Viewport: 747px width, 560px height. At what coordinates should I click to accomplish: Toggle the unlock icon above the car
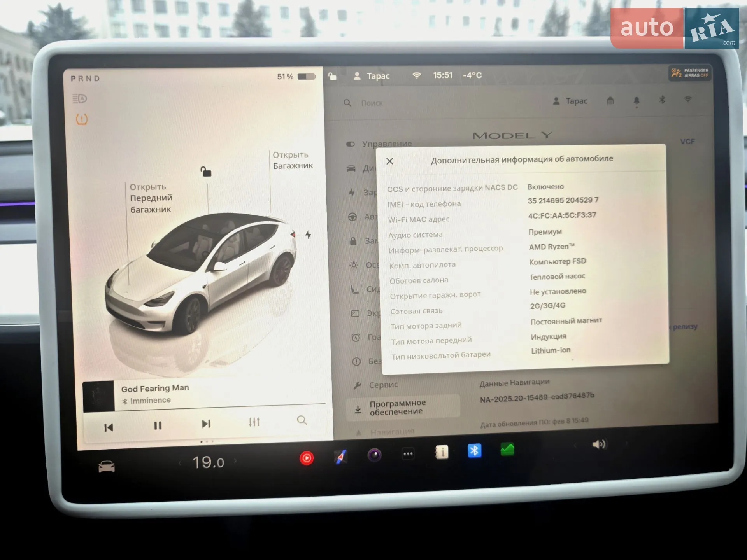(206, 171)
